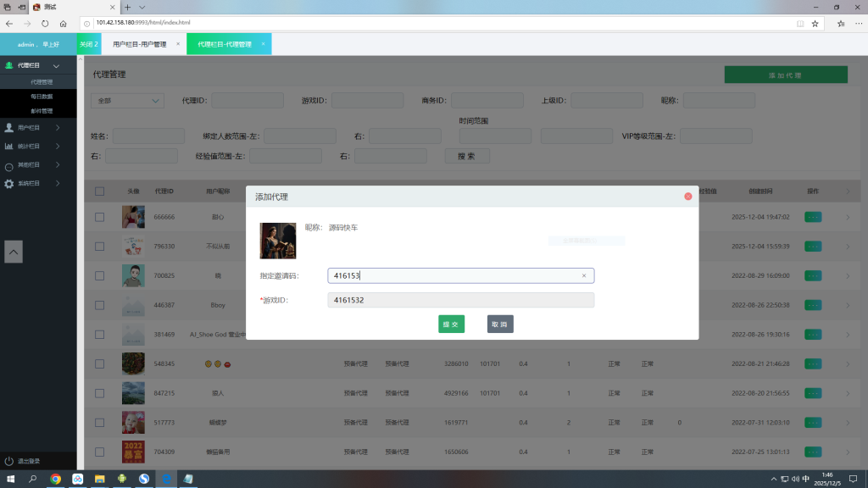This screenshot has width=868, height=488.
Task: Add page to favorites with star icon
Action: 815,24
